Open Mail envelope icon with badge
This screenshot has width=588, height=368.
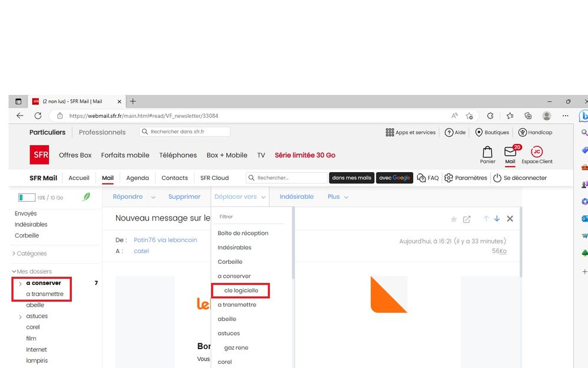(x=510, y=152)
